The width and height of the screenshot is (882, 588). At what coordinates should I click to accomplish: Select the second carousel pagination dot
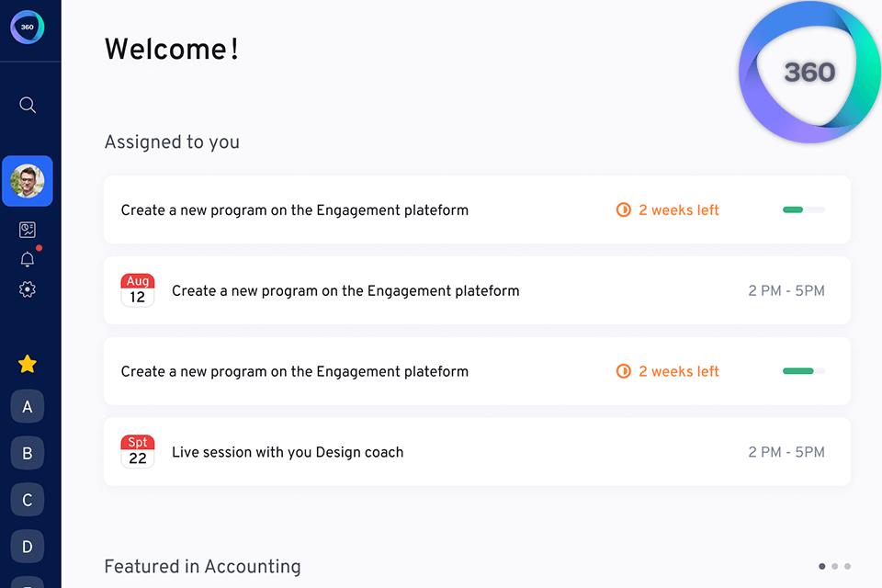click(x=835, y=566)
